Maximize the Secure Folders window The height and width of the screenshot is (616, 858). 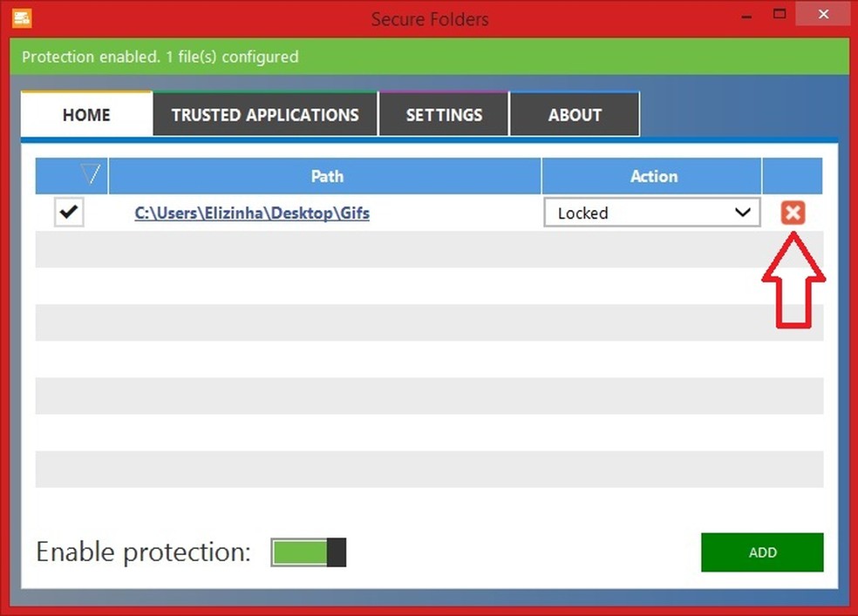780,14
